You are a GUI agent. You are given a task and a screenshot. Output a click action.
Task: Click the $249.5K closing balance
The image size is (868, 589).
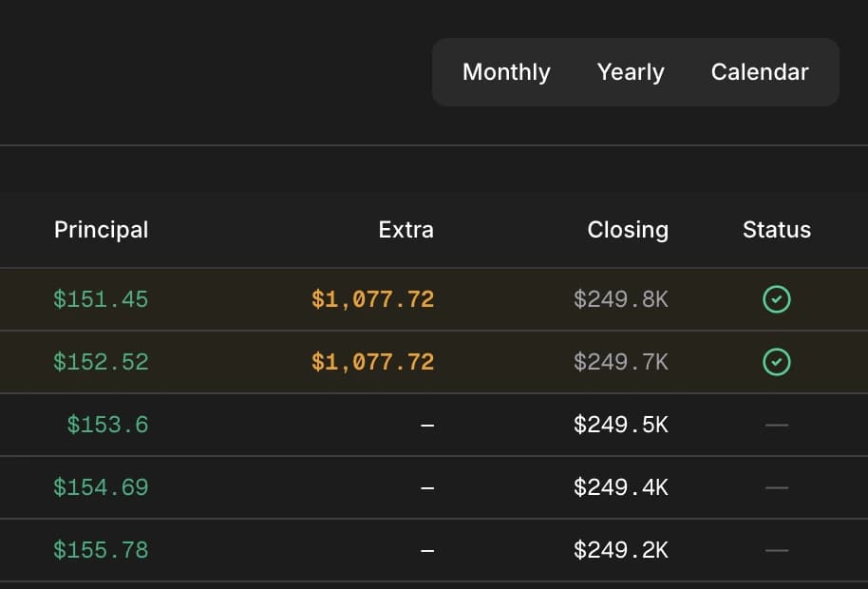coord(621,425)
